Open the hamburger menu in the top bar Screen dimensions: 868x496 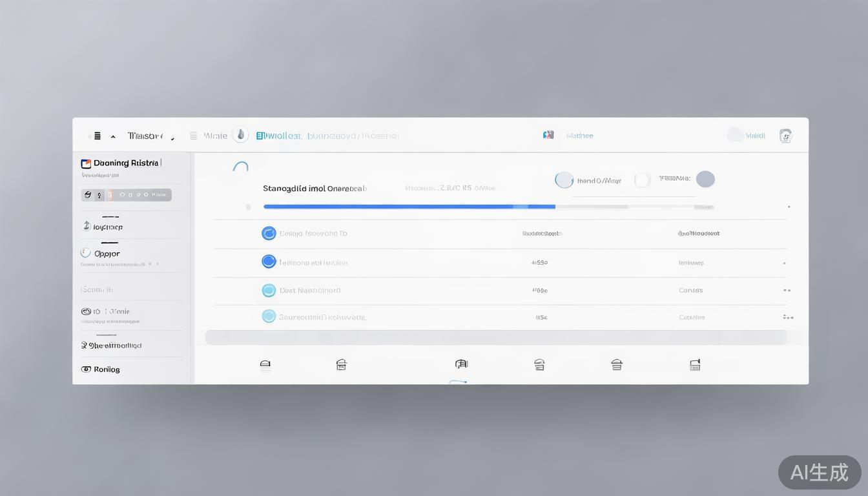pyautogui.click(x=97, y=136)
